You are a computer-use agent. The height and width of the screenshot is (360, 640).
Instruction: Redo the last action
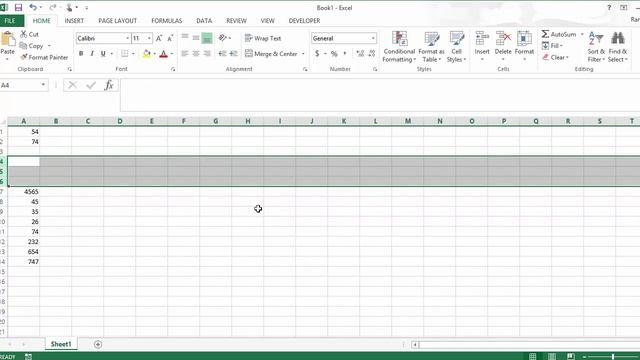pyautogui.click(x=52, y=7)
